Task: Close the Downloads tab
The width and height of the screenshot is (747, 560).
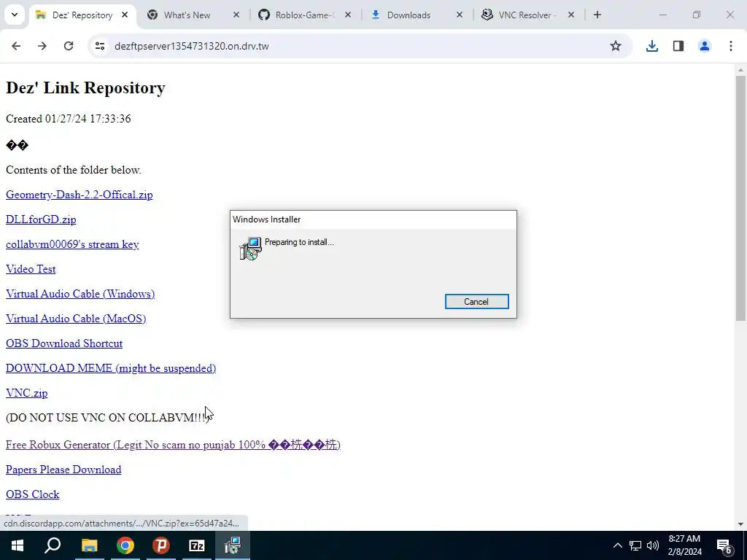Action: 460,15
